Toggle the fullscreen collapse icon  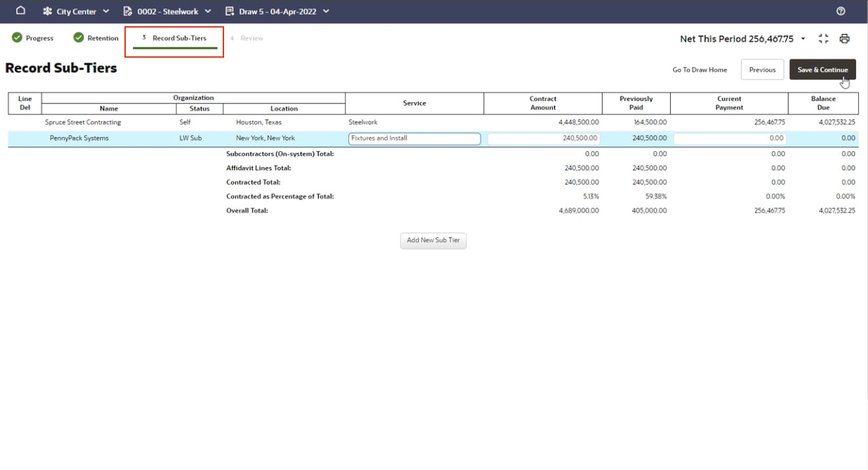click(x=823, y=39)
